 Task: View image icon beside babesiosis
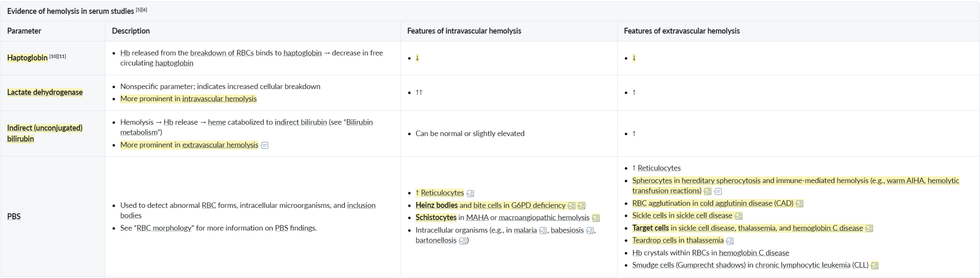coord(590,231)
